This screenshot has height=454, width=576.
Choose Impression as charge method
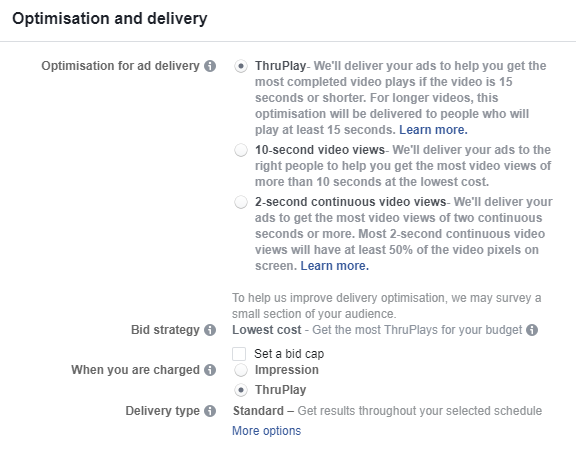241,370
